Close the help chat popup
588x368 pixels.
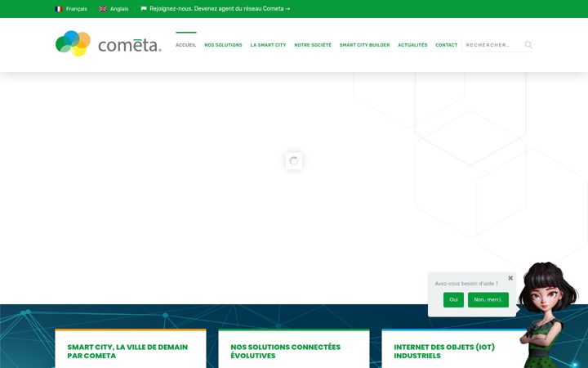point(510,278)
